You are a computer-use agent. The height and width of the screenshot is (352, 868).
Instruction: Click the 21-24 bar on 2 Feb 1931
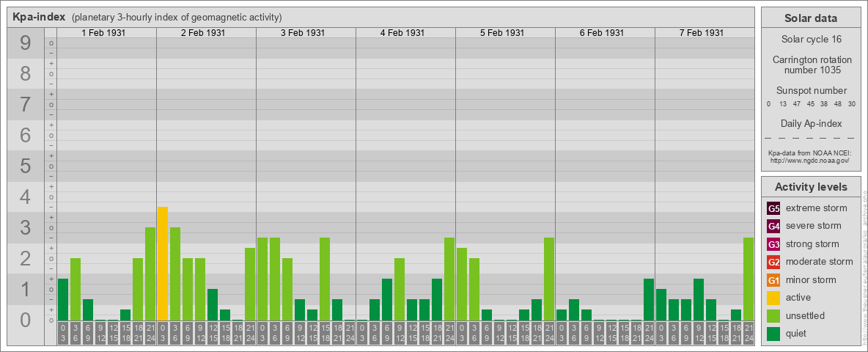(x=250, y=284)
